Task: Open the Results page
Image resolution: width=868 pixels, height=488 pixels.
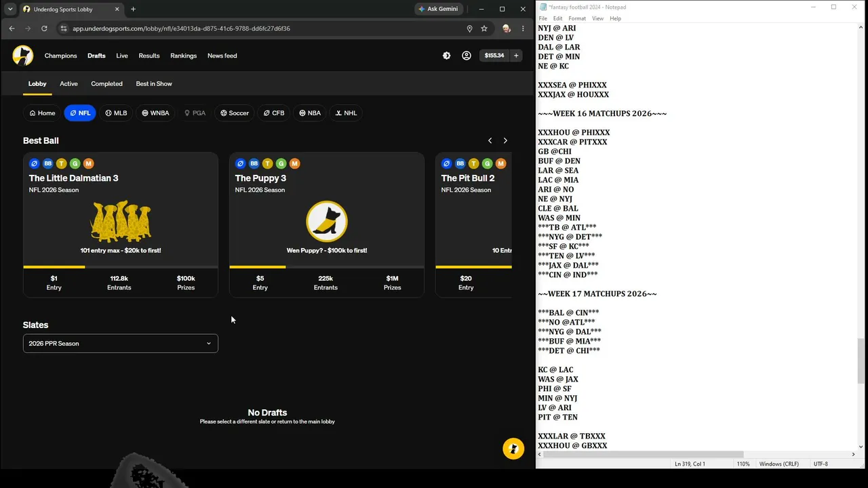Action: (149, 56)
